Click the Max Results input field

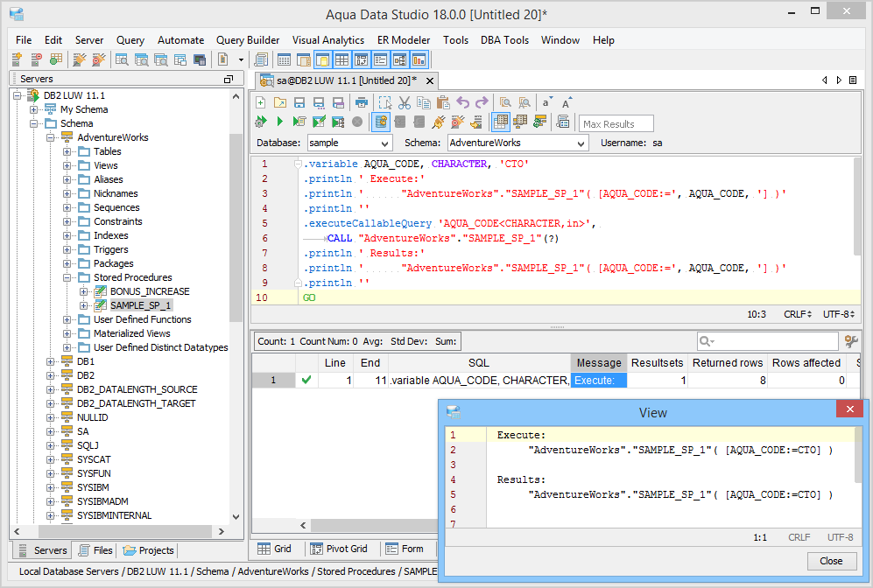pos(616,123)
